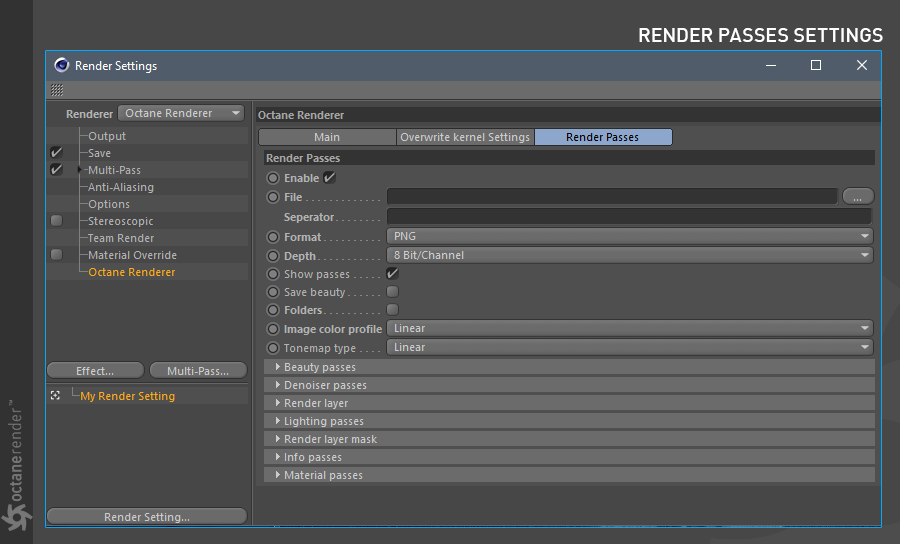Viewport: 900px width, 544px height.
Task: Toggle the Save checkbox in the sidebar
Action: pos(56,152)
